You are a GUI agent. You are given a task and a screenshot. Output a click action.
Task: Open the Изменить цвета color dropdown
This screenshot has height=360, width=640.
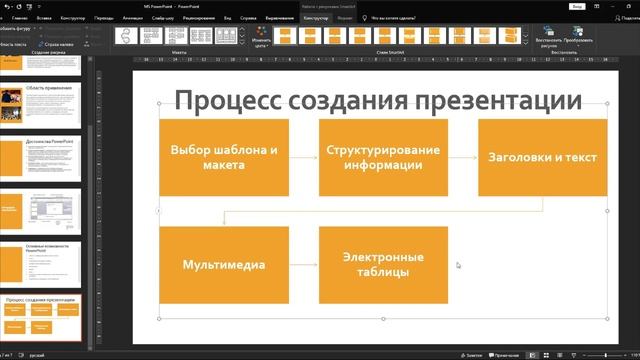(261, 37)
